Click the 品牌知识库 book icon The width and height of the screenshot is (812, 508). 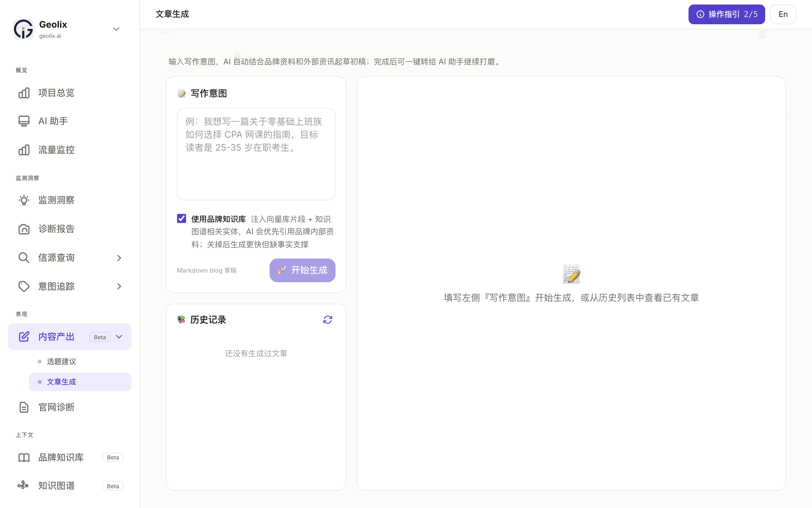24,457
